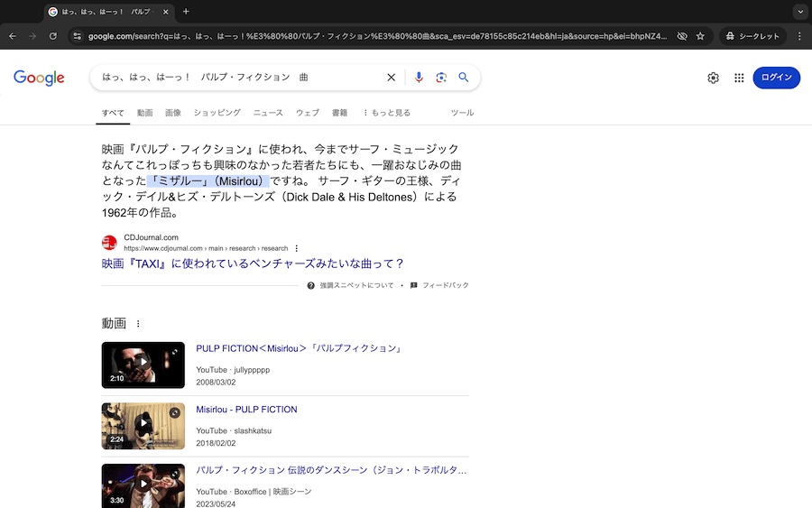Viewport: 812px width, 508px height.
Task: Open site information icon in address bar
Action: pyautogui.click(x=78, y=36)
